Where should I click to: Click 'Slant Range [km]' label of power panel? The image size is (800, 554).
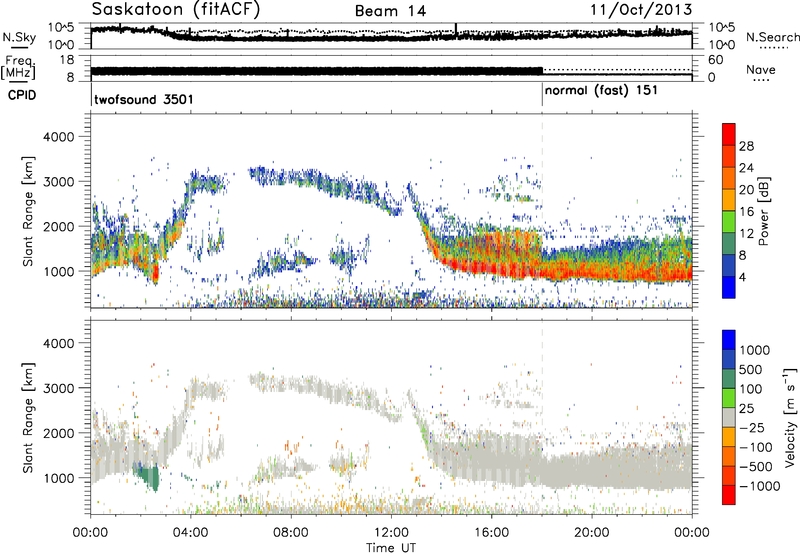tap(28, 211)
